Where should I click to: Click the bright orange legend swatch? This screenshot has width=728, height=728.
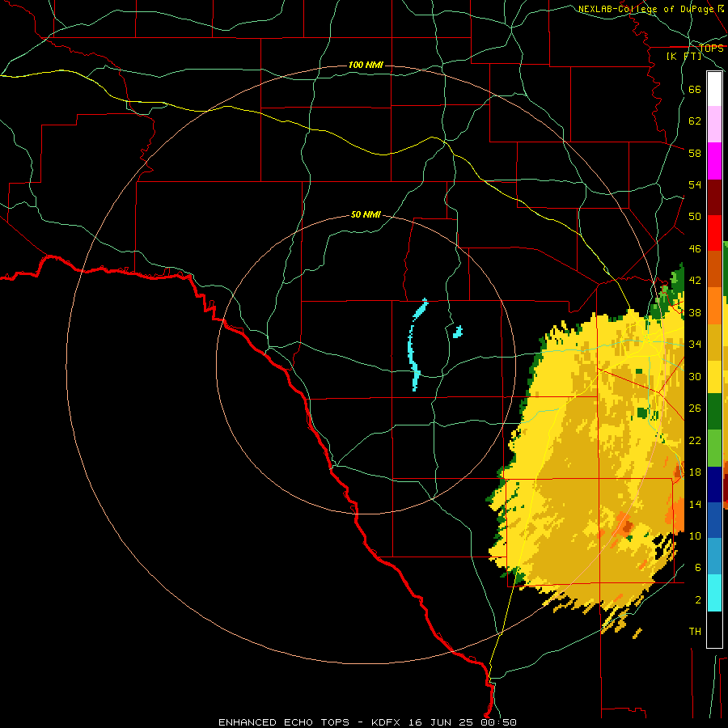tap(714, 306)
